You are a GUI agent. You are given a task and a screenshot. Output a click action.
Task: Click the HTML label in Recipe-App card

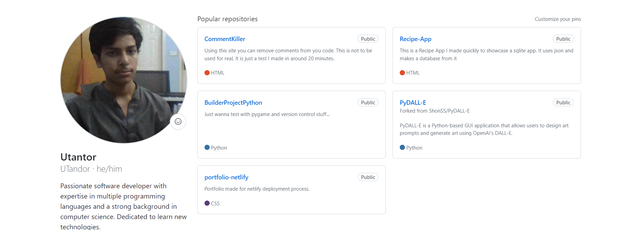point(413,73)
